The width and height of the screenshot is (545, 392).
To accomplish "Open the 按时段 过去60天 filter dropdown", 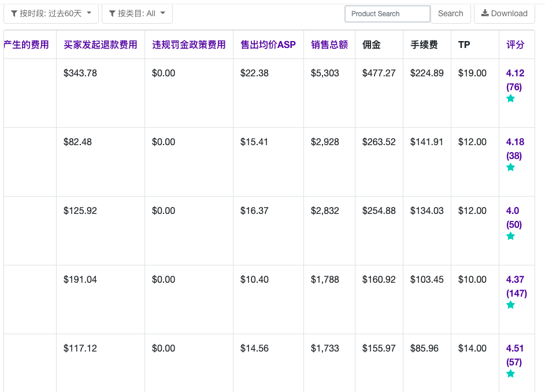I will coord(51,13).
